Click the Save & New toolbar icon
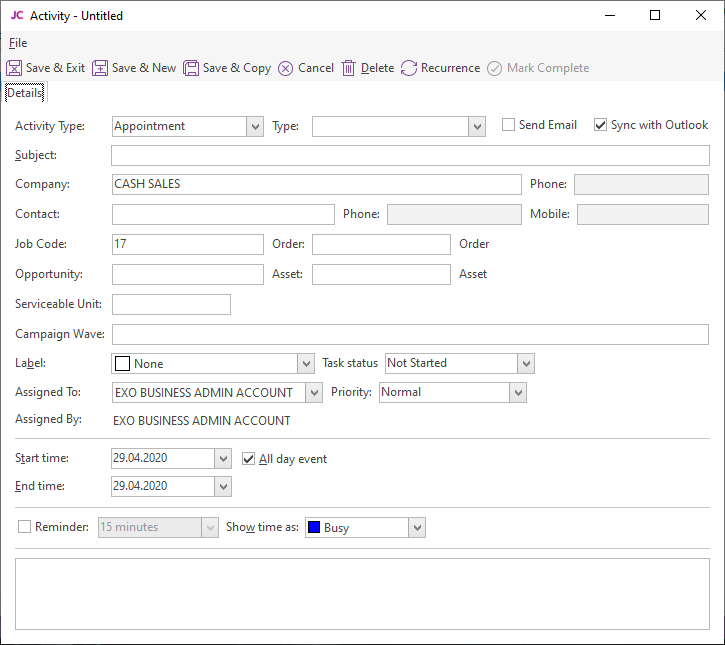This screenshot has width=725, height=645. [x=100, y=68]
